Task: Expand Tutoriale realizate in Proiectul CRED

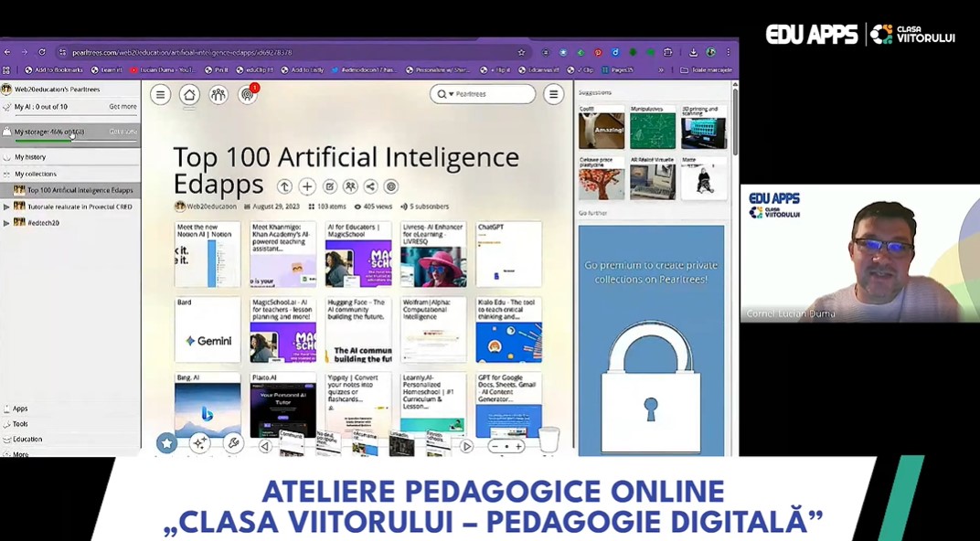Action: (6, 207)
